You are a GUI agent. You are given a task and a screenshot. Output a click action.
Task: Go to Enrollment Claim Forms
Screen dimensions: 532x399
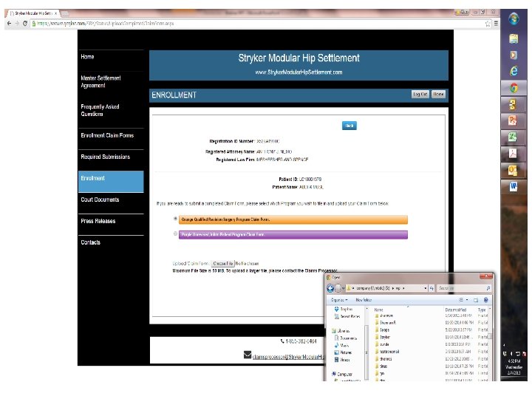[107, 135]
